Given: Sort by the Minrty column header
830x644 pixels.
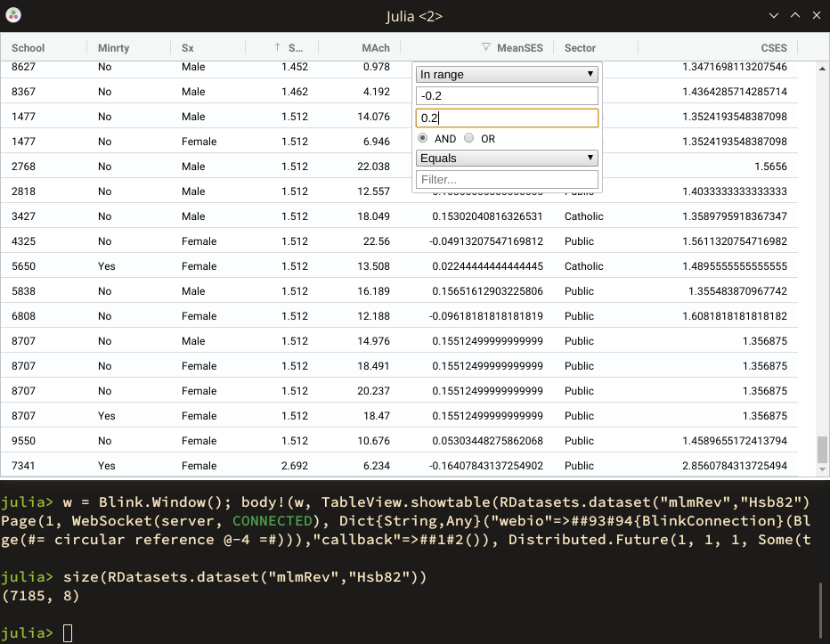Looking at the screenshot, I should click(113, 48).
